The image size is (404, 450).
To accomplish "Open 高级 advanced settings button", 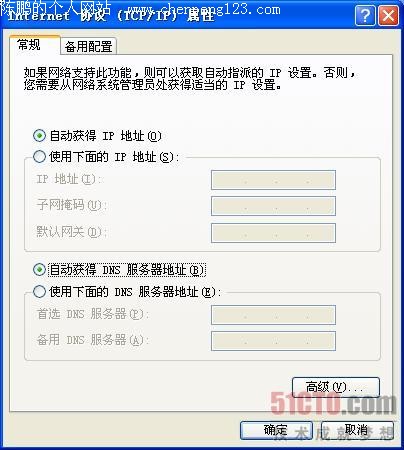I will pyautogui.click(x=336, y=387).
